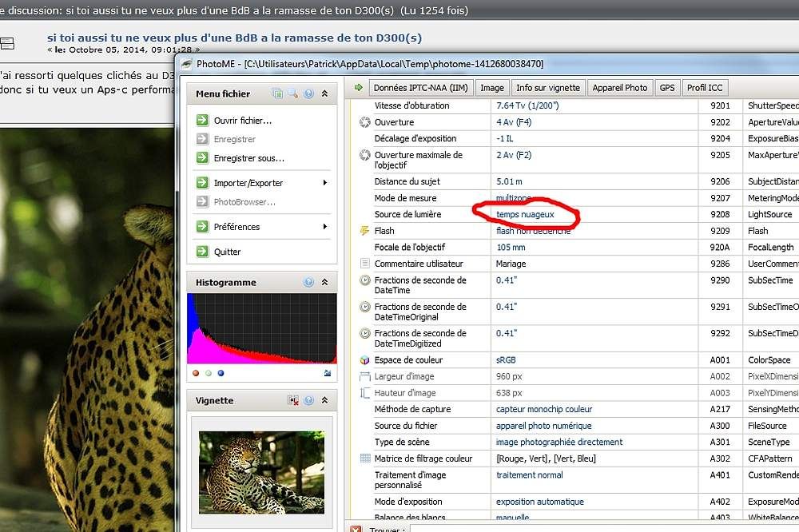Collapse the Vignette panel
Screen dimensions: 799x532
click(x=324, y=400)
